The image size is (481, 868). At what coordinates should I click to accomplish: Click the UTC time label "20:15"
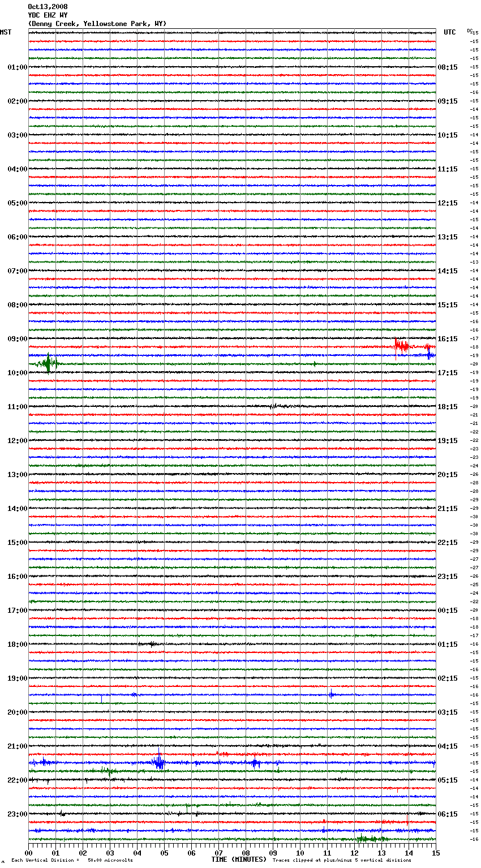[x=448, y=475]
